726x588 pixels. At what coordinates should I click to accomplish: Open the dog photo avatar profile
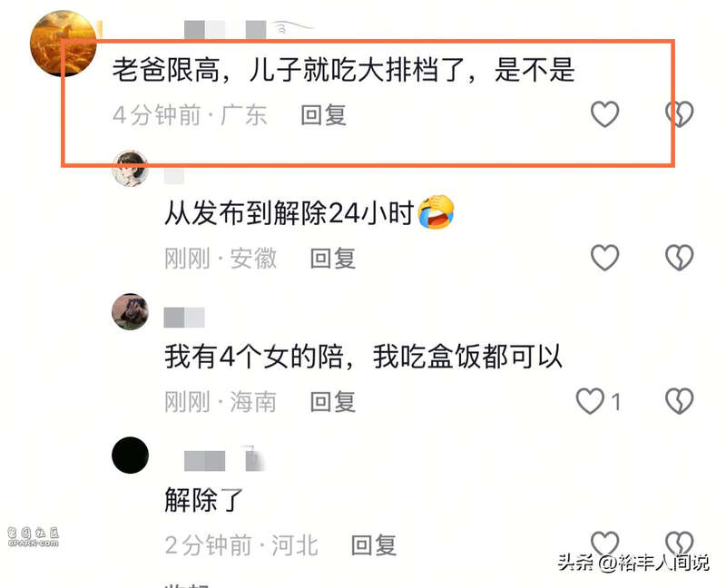pyautogui.click(x=130, y=311)
